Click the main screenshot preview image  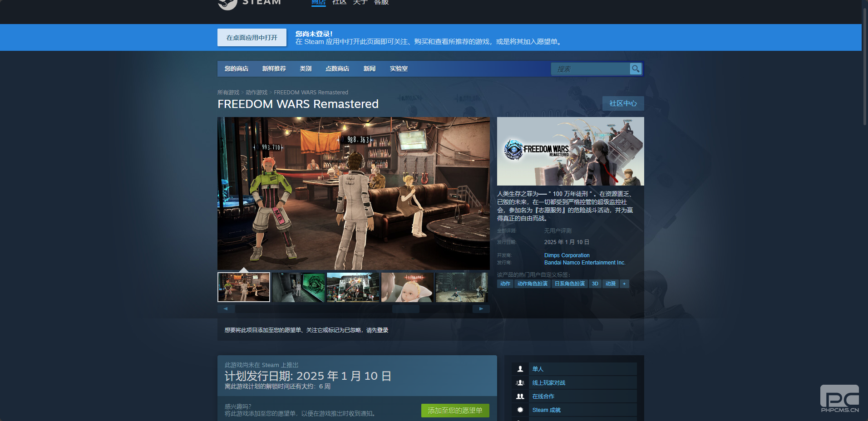tap(354, 194)
